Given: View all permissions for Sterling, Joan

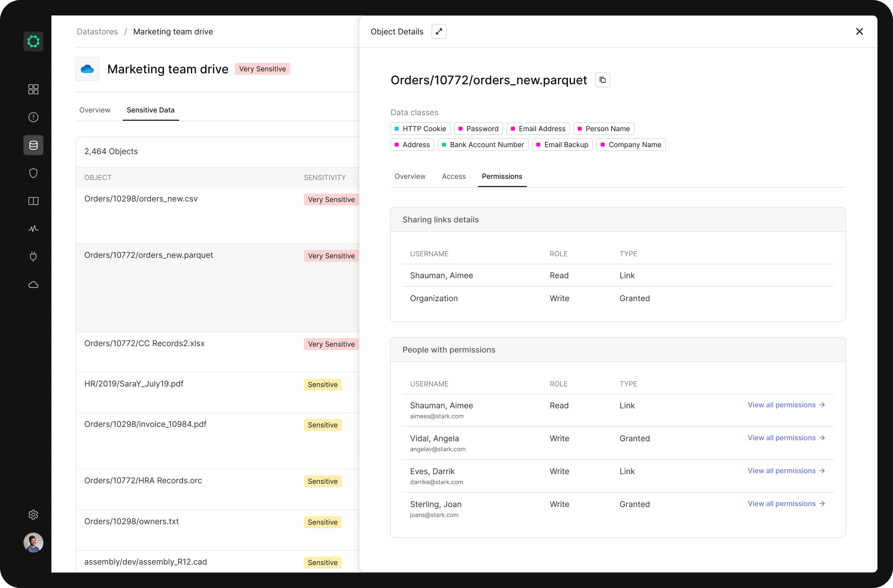Looking at the screenshot, I should (x=786, y=504).
